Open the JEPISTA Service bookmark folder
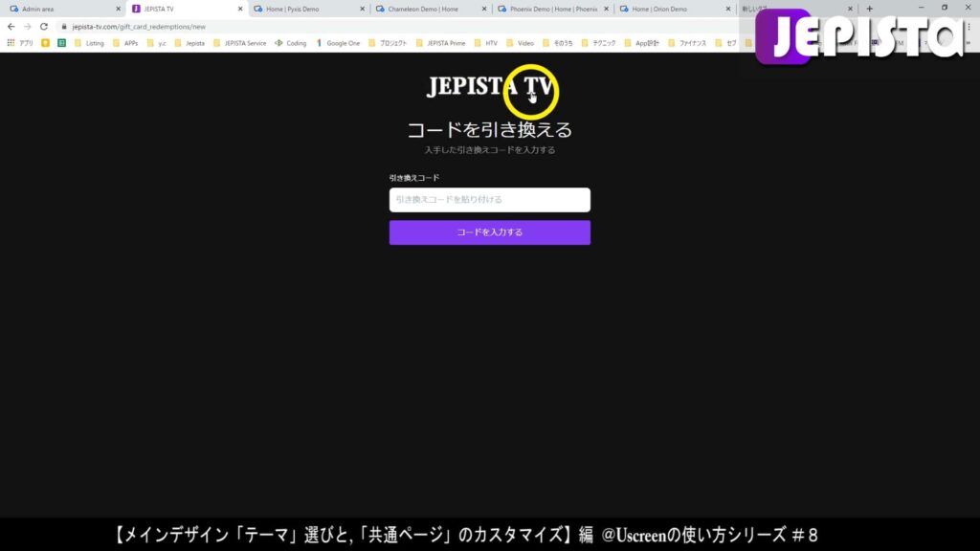The width and height of the screenshot is (980, 551). [x=239, y=43]
